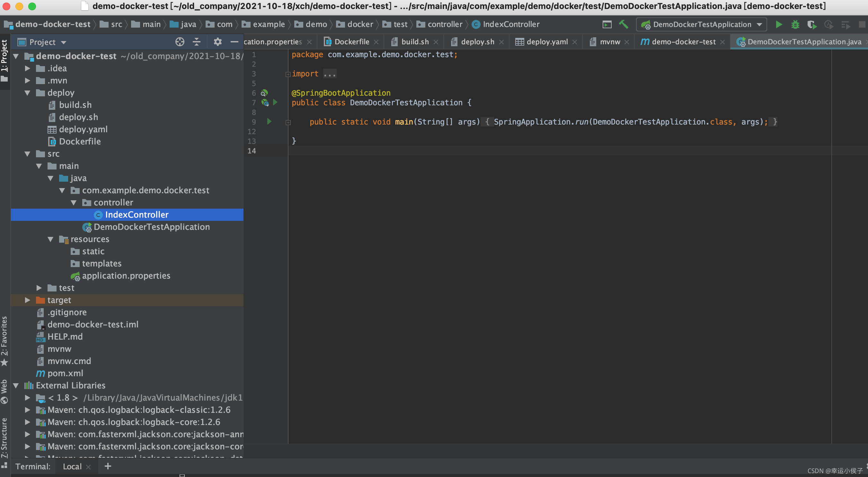
Task: Switch to the deploy.yaml editor tab
Action: pyautogui.click(x=546, y=42)
